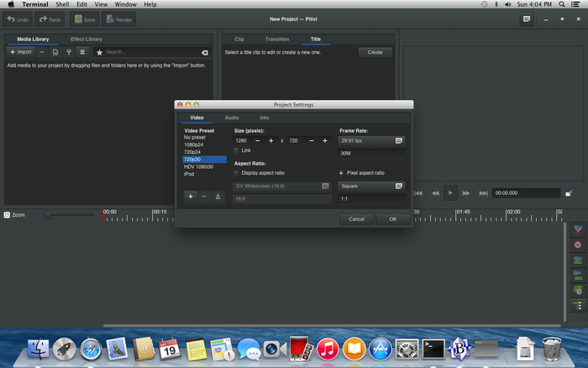Switch to the Audio tab

click(231, 118)
